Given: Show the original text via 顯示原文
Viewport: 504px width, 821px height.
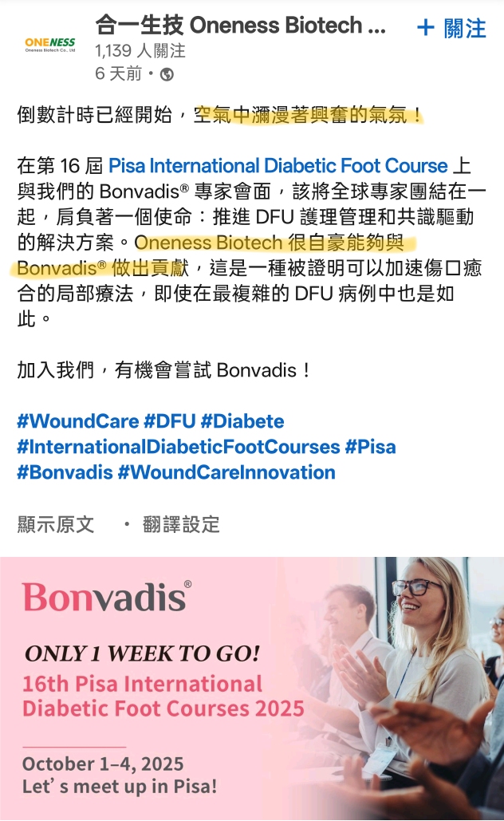Looking at the screenshot, I should (56, 524).
